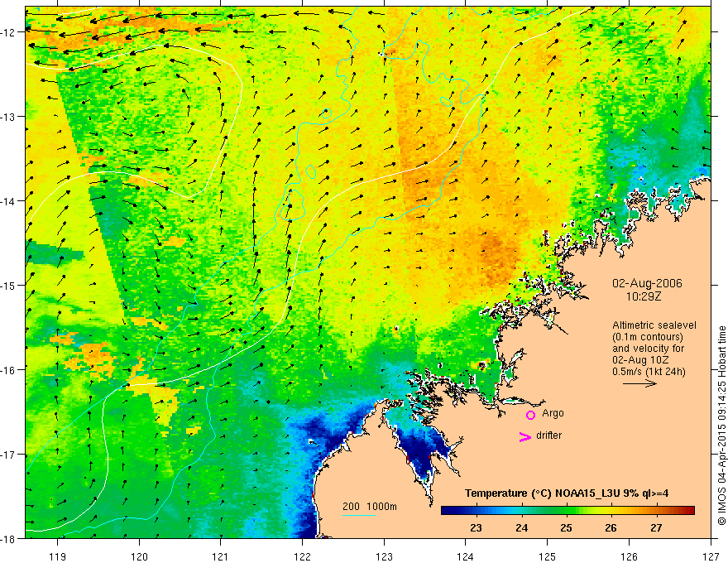Click the magenta Argo circle legend marker
This screenshot has height=563, width=728.
[530, 415]
